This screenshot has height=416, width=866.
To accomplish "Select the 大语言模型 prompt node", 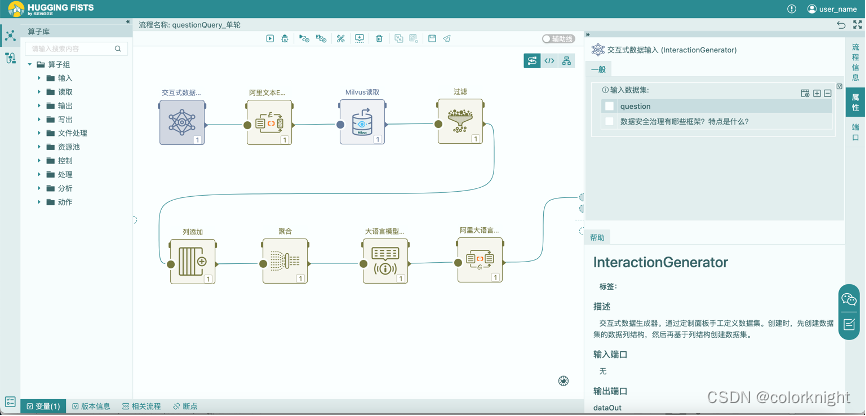I will point(386,261).
